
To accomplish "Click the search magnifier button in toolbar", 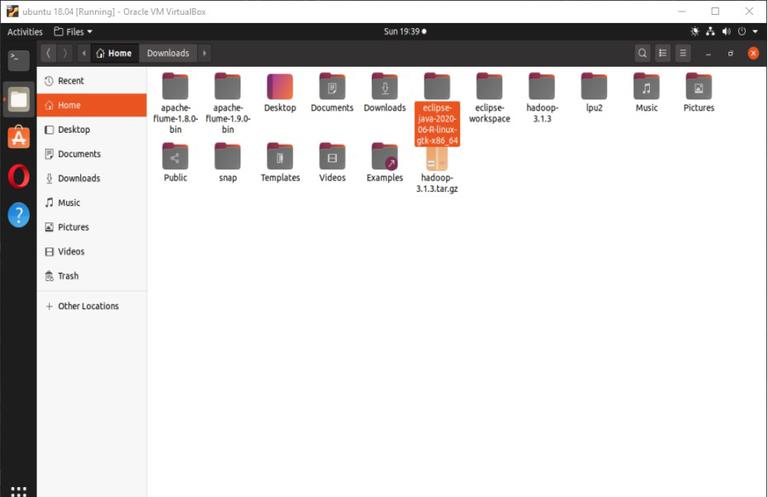I will [x=642, y=53].
